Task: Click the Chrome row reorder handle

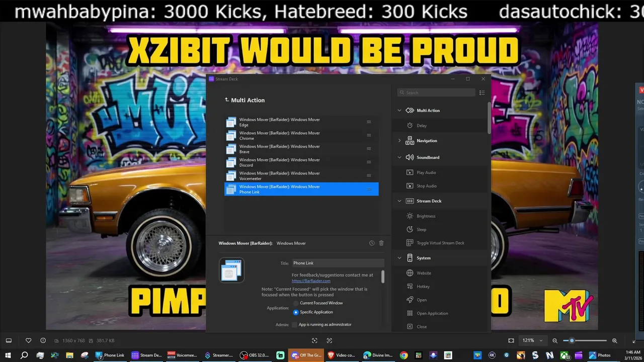Action: (369, 135)
